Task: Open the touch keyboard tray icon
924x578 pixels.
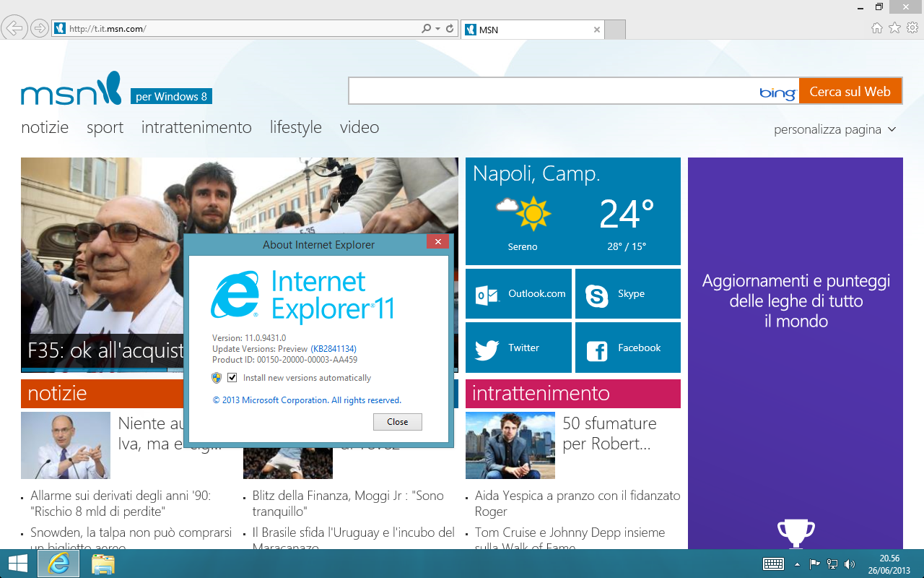Action: click(x=774, y=564)
